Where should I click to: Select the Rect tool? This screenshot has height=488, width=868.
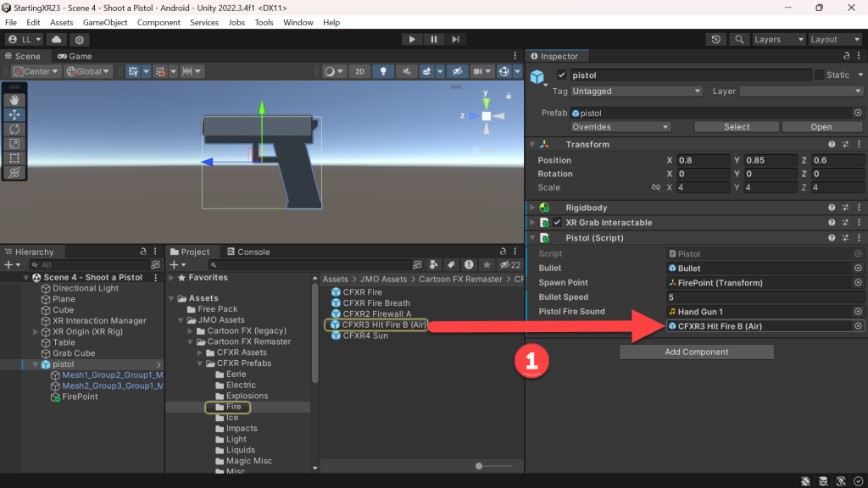point(14,158)
